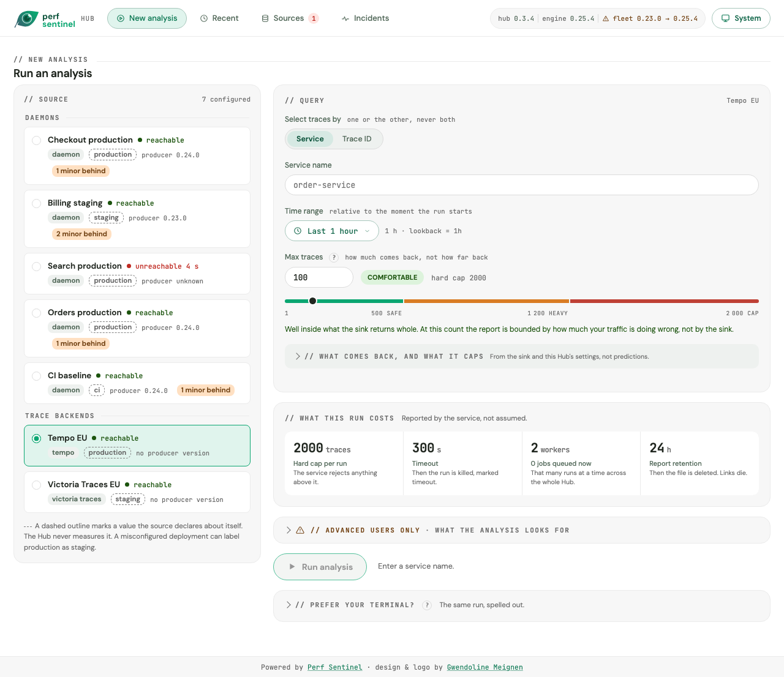Screen dimensions: 784x677
Task: Click the Perf Sentinel eye logo
Action: (26, 18)
